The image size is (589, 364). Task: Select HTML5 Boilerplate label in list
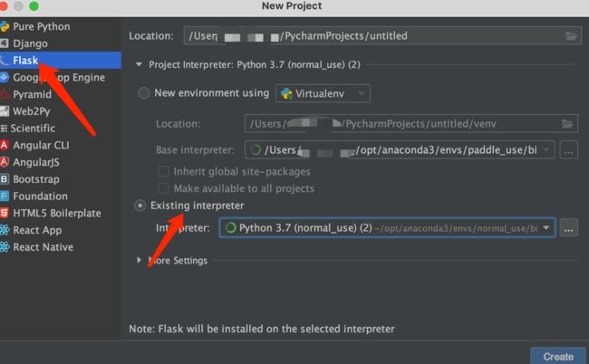(57, 213)
